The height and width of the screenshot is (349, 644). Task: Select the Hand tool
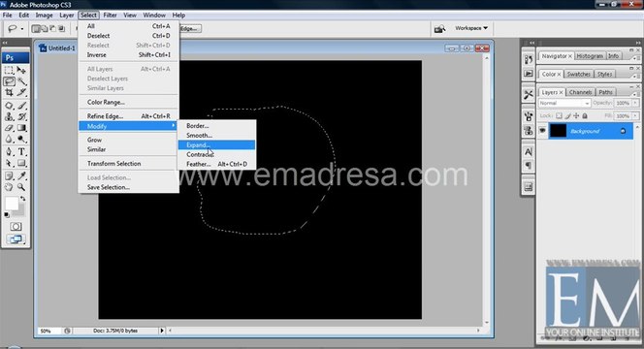click(x=9, y=188)
